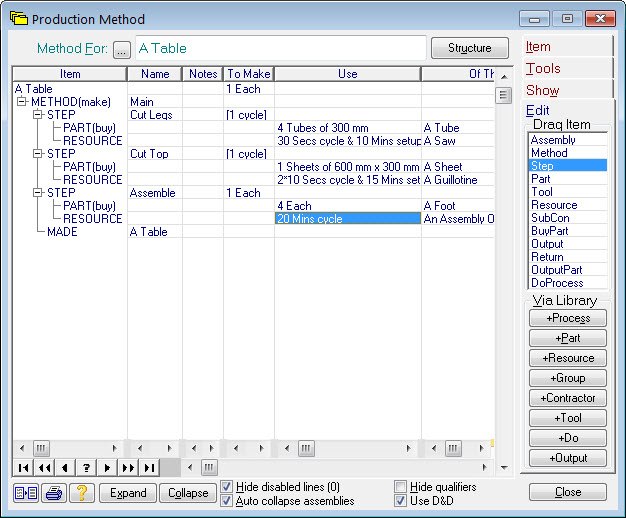Open the Show side tab

click(567, 90)
